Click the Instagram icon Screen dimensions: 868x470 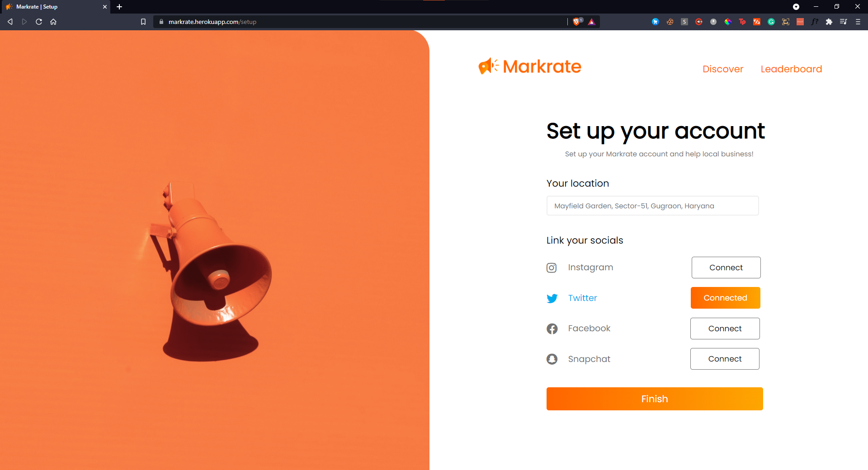pyautogui.click(x=552, y=268)
